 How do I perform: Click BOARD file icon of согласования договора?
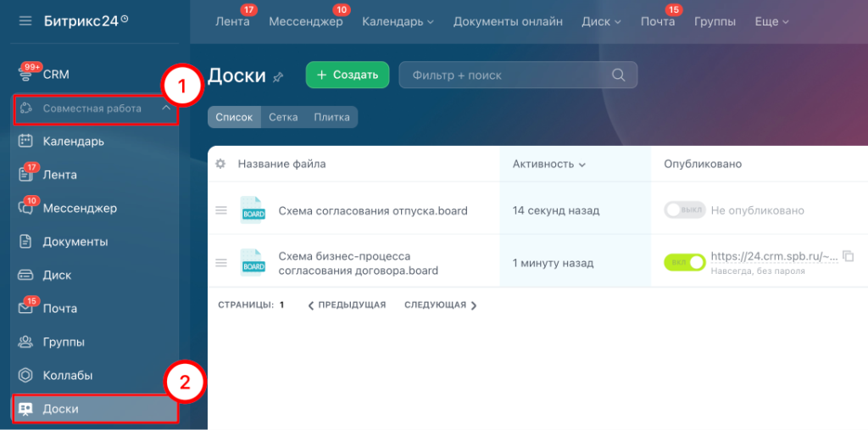253,263
